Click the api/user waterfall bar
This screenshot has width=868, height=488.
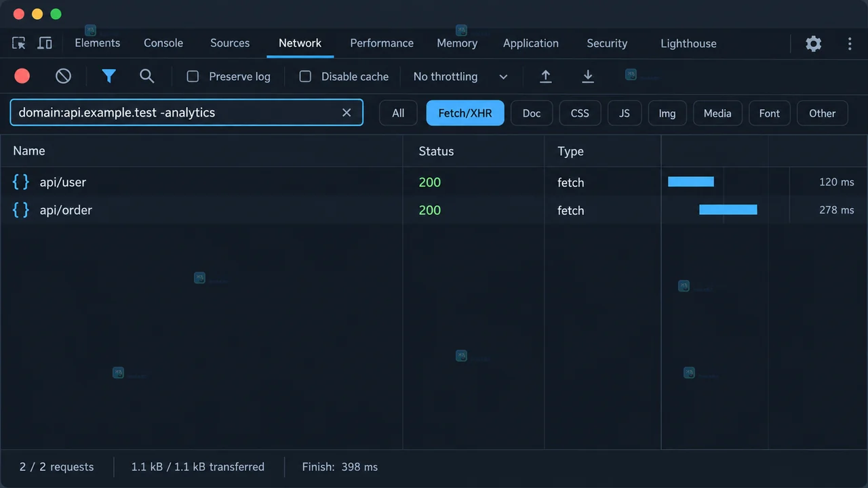pos(691,182)
